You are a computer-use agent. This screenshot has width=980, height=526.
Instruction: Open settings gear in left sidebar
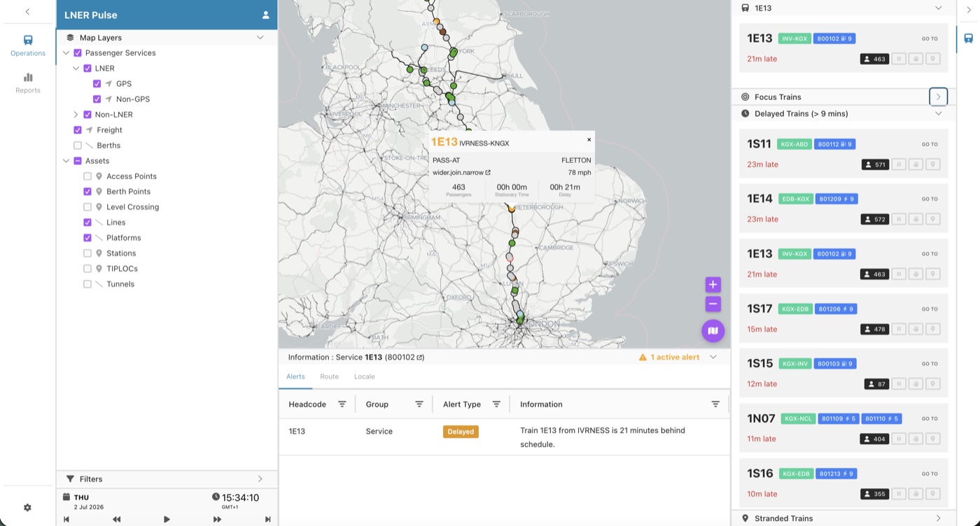27,508
